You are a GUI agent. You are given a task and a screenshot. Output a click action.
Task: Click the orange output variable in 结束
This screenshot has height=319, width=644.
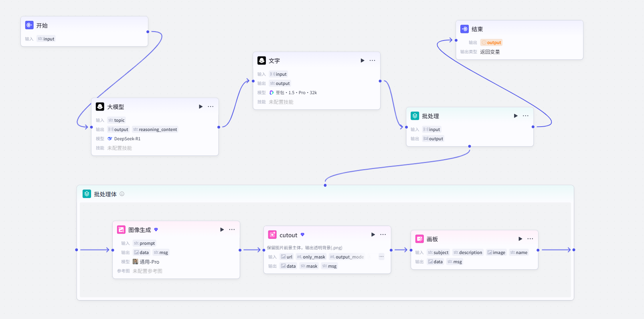[x=492, y=42]
